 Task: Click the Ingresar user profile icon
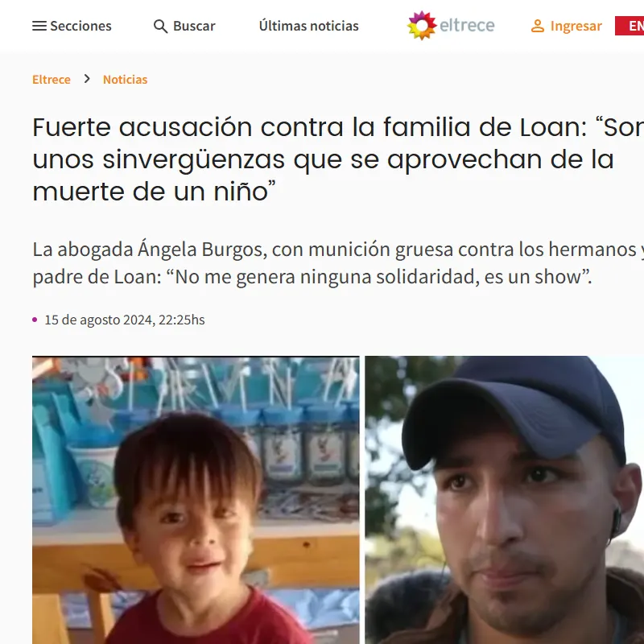pos(537,26)
